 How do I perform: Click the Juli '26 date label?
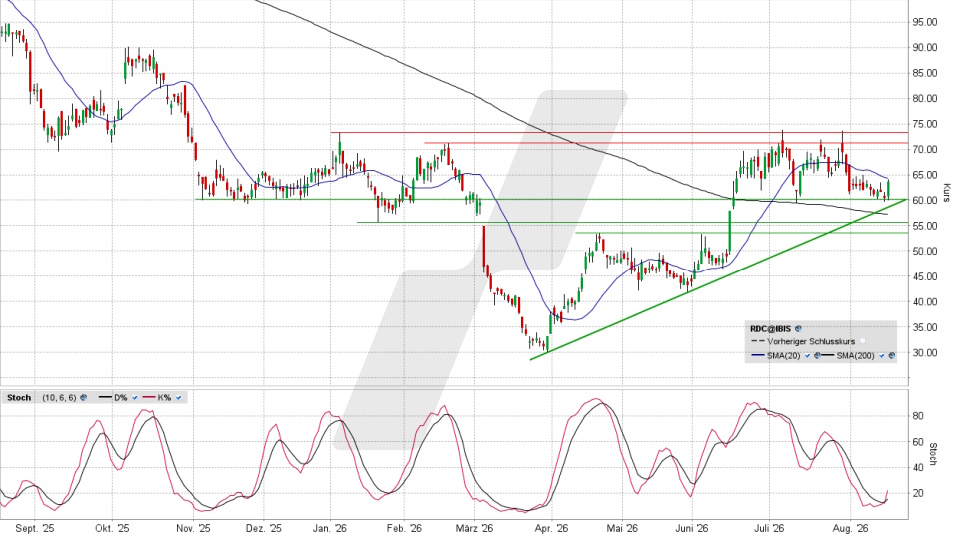(x=769, y=528)
